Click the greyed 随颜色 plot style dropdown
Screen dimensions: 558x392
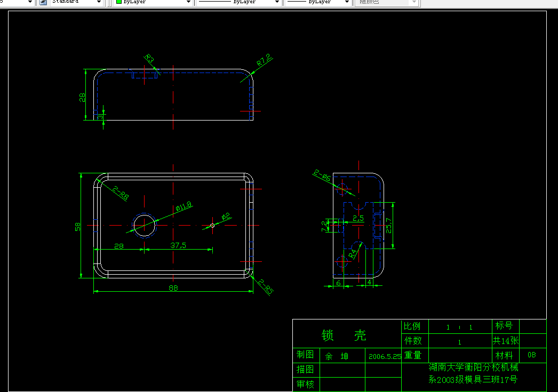click(x=387, y=2)
